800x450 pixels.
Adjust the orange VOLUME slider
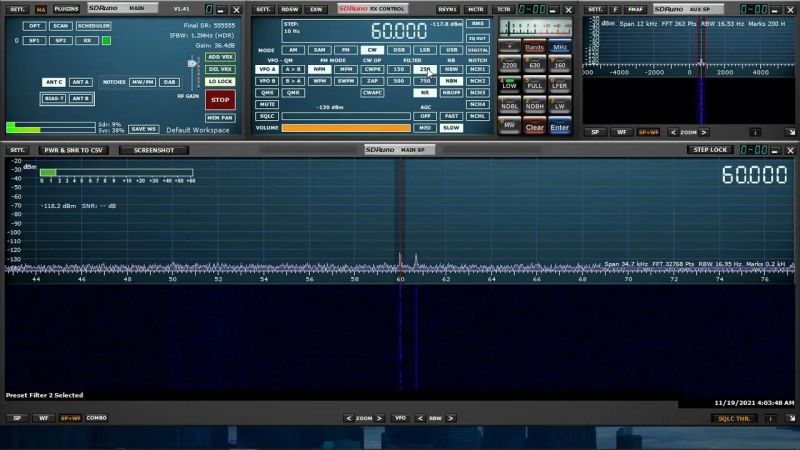346,128
